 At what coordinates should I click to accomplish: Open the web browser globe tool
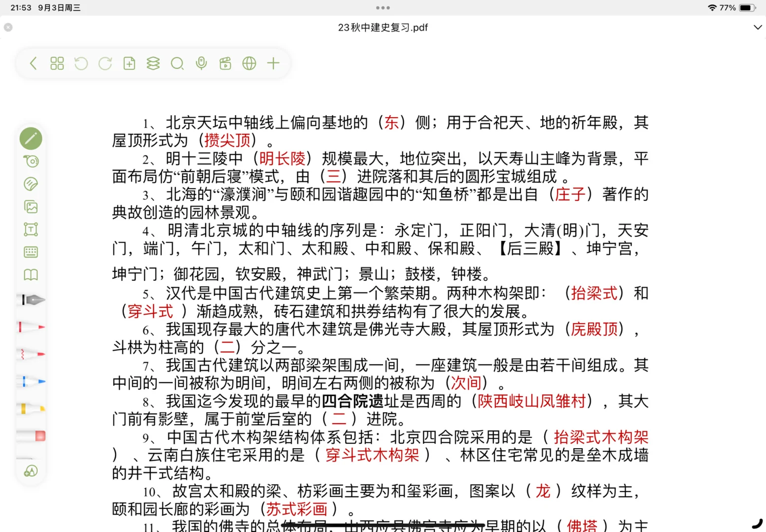(249, 64)
